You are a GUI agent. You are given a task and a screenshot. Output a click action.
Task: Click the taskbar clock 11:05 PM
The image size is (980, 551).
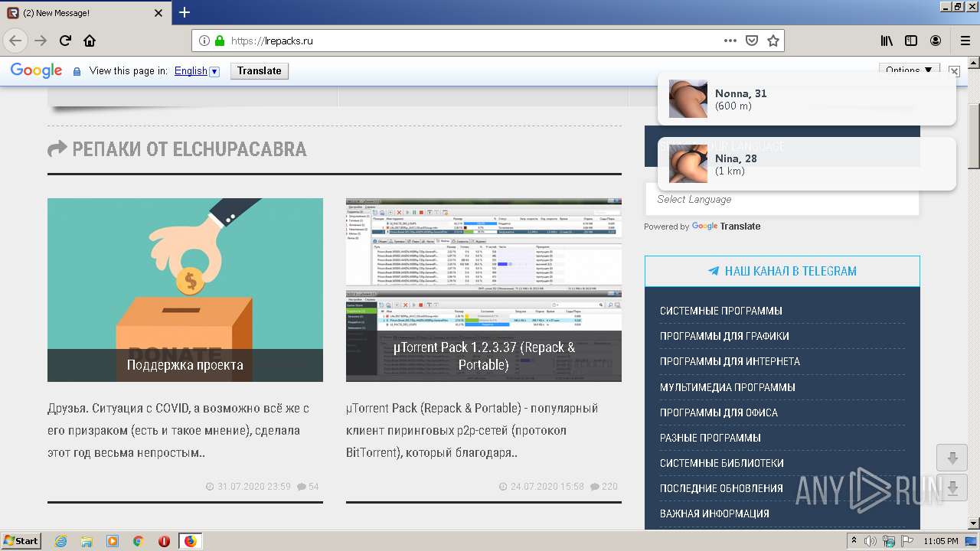(x=940, y=541)
